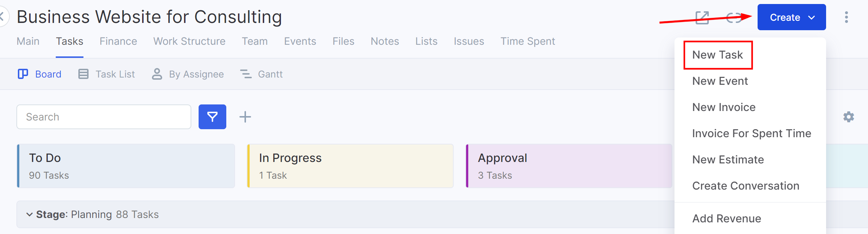Viewport: 868px width, 234px height.
Task: Click the Create dropdown button
Action: 791,17
